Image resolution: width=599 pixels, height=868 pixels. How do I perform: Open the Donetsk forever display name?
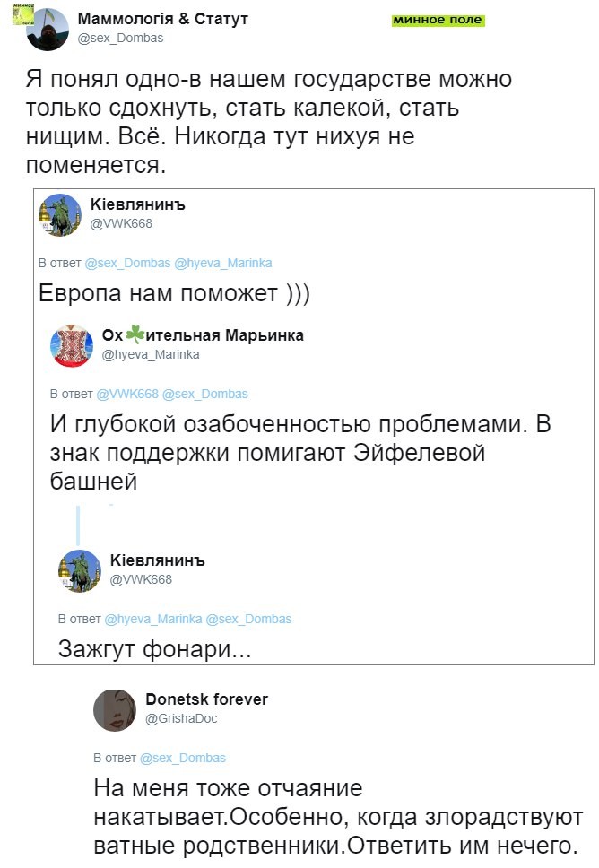[206, 699]
